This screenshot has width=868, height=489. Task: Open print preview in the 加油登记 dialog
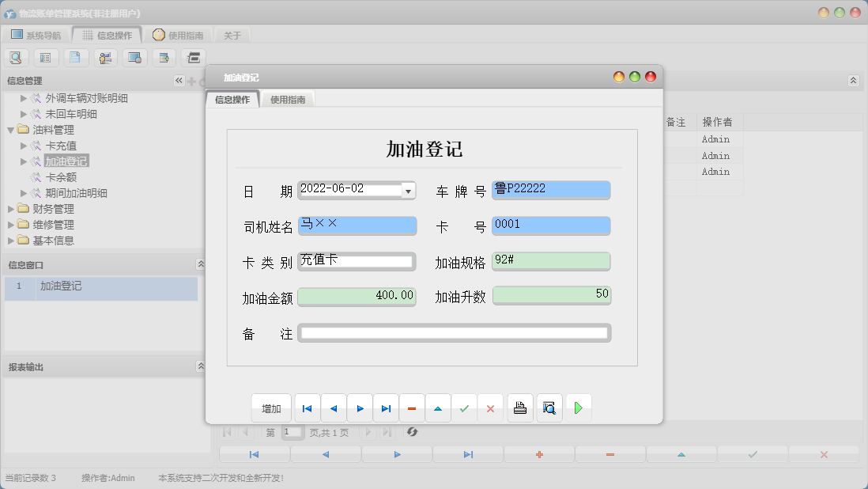coord(549,407)
